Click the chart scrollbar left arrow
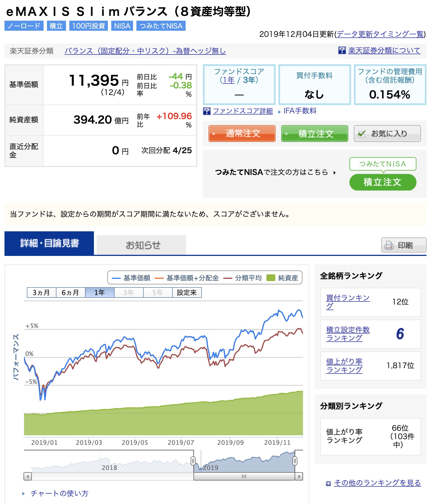Image resolution: width=431 pixels, height=504 pixels. click(x=27, y=476)
